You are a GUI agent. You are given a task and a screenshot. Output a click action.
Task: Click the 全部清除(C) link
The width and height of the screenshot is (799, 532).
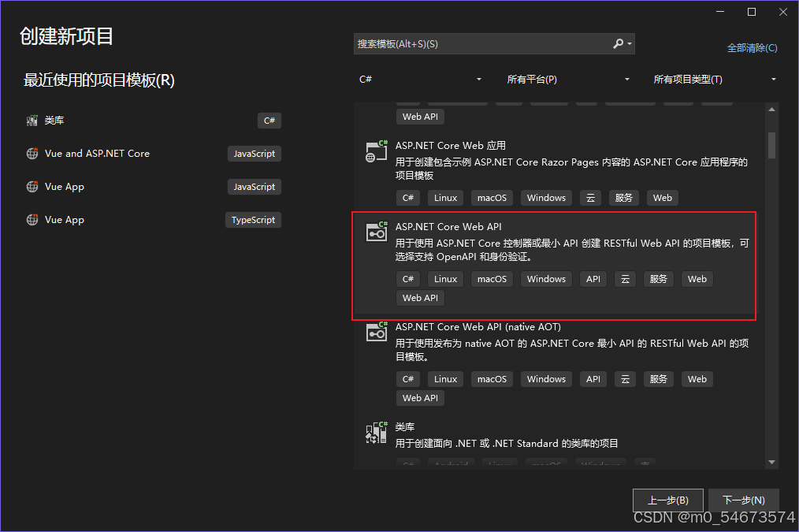click(753, 48)
